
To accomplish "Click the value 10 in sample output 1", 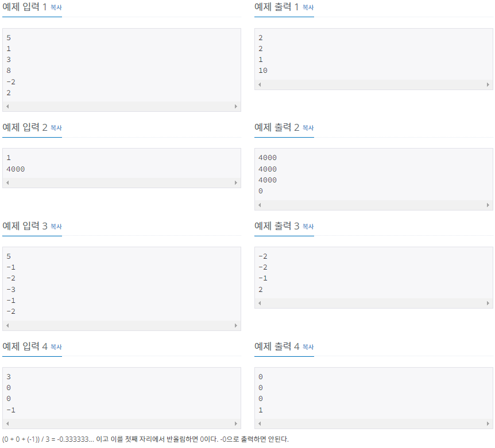I will (263, 71).
